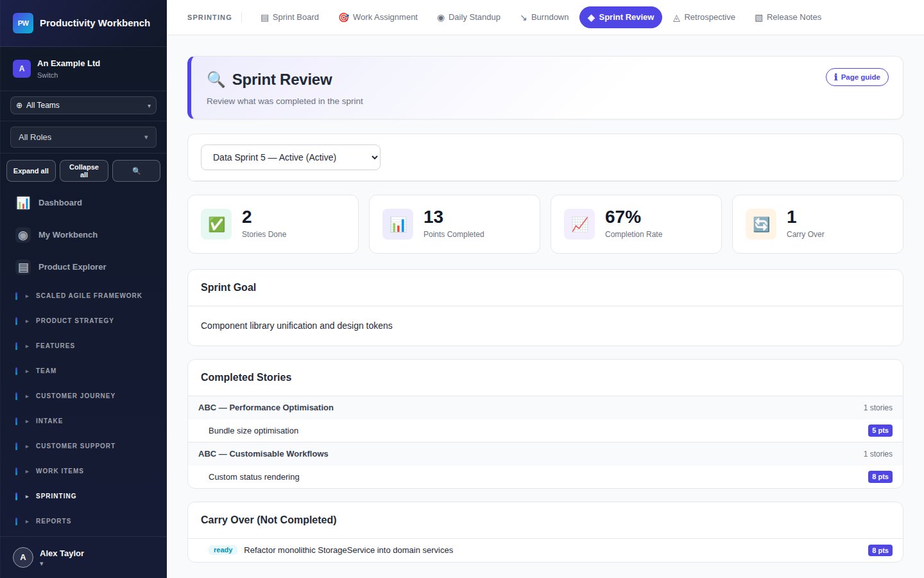
Task: Click the Completion Rate trend icon
Action: (579, 224)
